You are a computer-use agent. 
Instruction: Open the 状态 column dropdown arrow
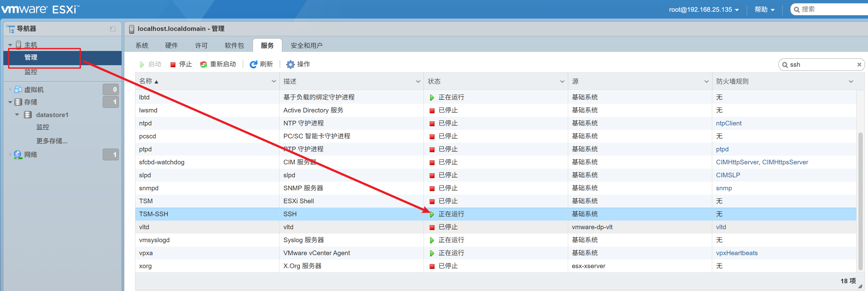click(562, 81)
